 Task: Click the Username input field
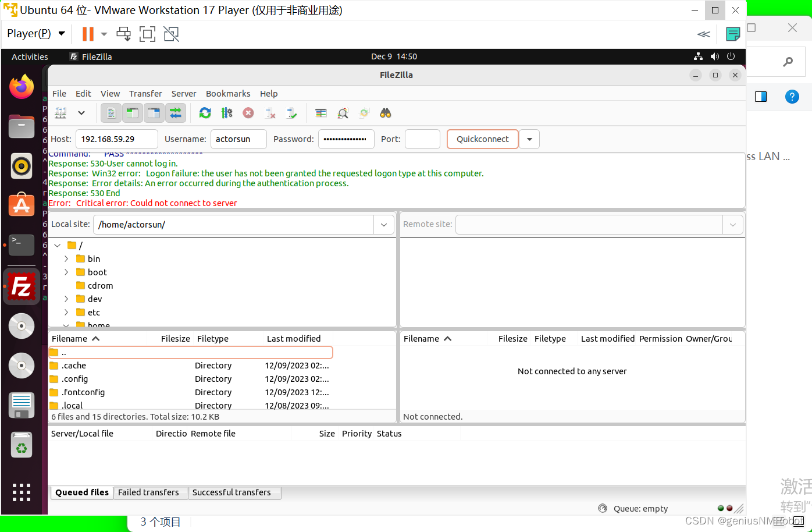(x=238, y=139)
